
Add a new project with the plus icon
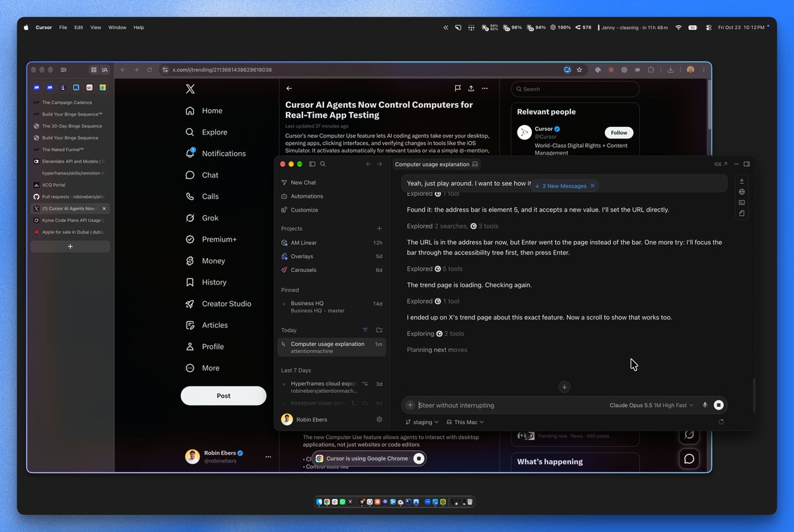tap(379, 229)
